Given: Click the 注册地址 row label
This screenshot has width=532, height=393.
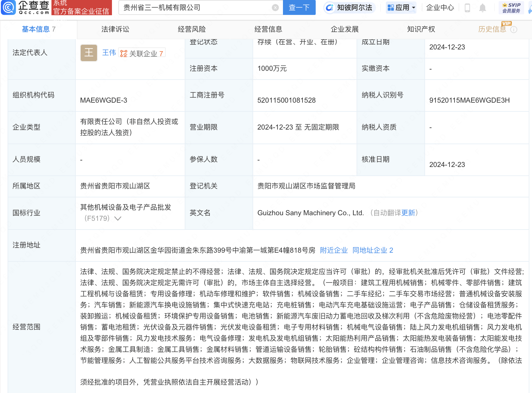Looking at the screenshot, I should point(26,245).
